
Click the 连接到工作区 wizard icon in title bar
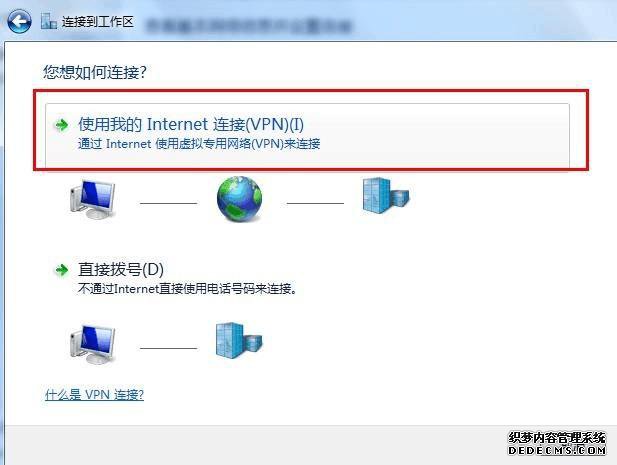coord(49,21)
